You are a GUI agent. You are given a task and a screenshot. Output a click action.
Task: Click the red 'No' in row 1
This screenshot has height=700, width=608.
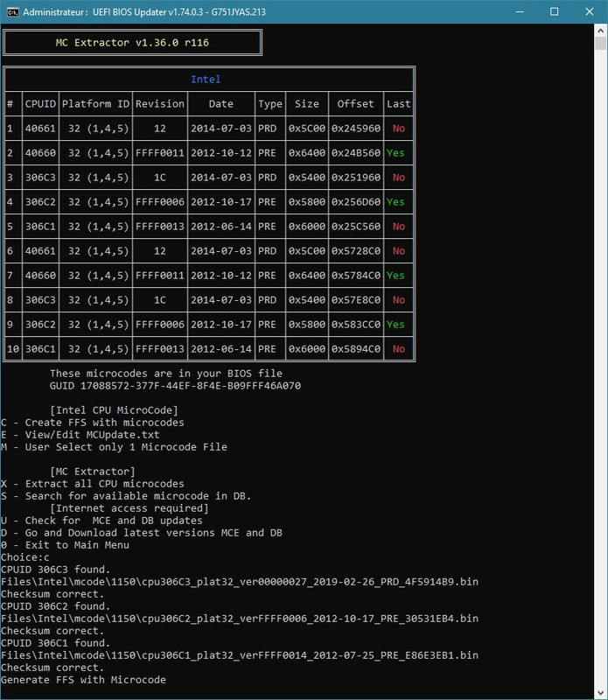399,129
